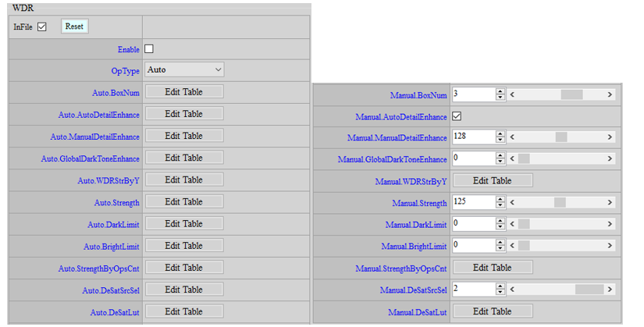Increase Manual.GlobalDarkToneEnhance spinner value

click(x=500, y=156)
